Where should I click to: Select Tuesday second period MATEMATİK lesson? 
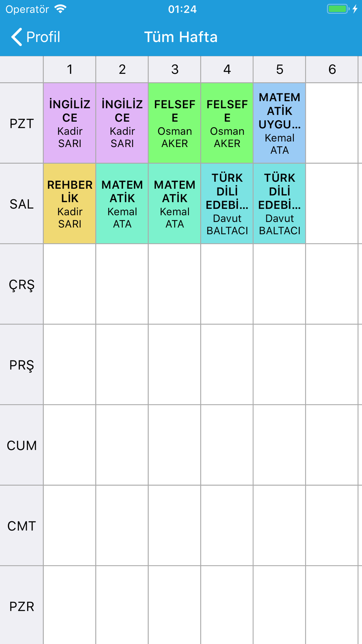coord(122,204)
